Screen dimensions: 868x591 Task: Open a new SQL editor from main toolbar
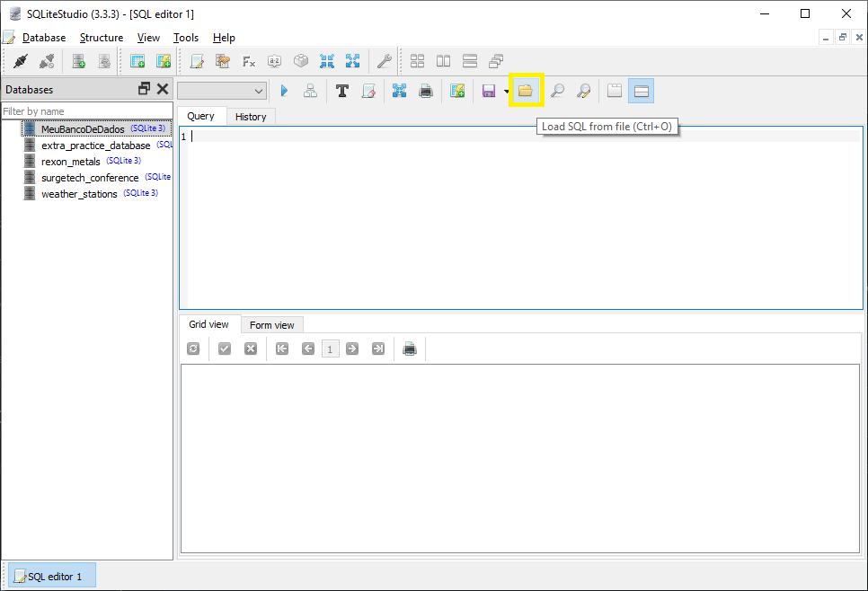(197, 61)
